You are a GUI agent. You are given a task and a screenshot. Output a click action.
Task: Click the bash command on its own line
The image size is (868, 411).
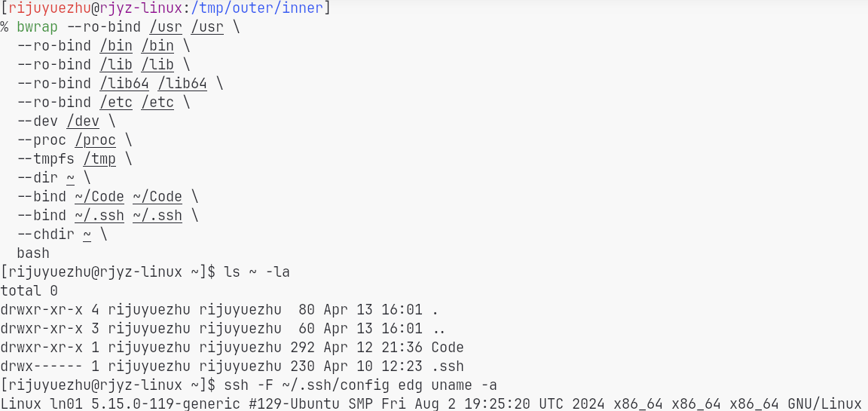33,253
